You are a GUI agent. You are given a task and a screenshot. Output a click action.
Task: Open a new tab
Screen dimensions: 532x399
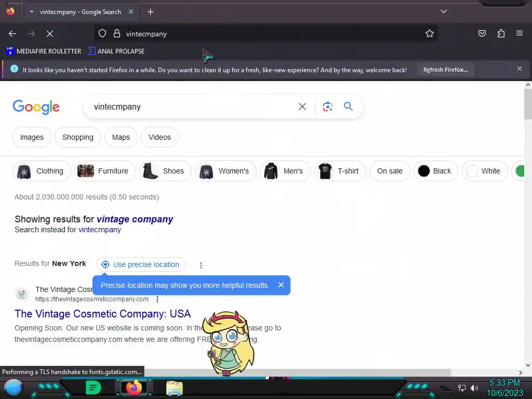(150, 12)
